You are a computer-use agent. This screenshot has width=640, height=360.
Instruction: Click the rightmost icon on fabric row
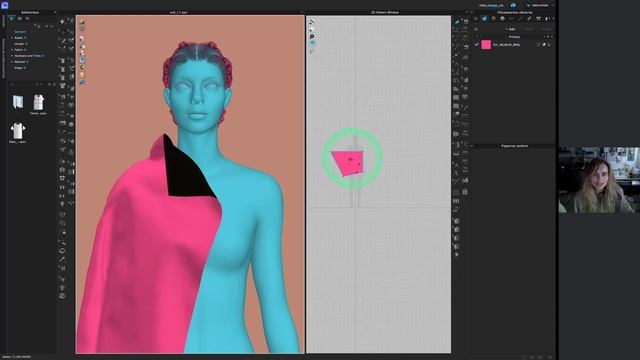point(549,44)
